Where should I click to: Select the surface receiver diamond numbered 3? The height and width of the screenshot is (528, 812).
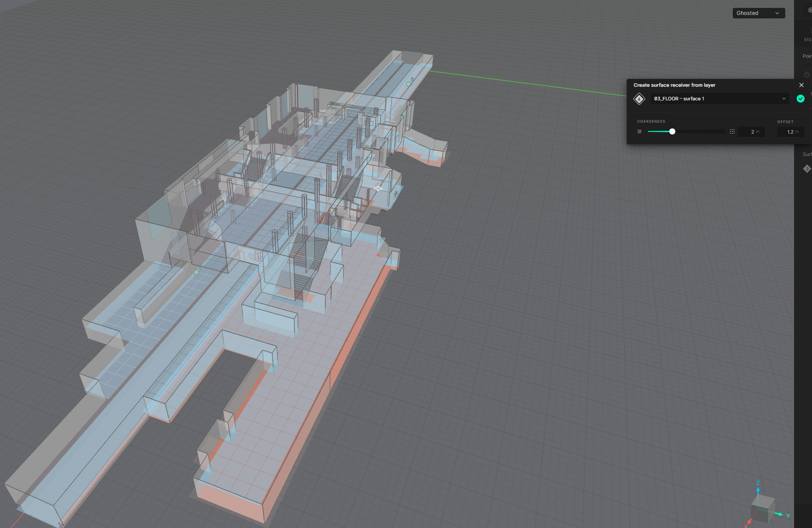(x=807, y=169)
